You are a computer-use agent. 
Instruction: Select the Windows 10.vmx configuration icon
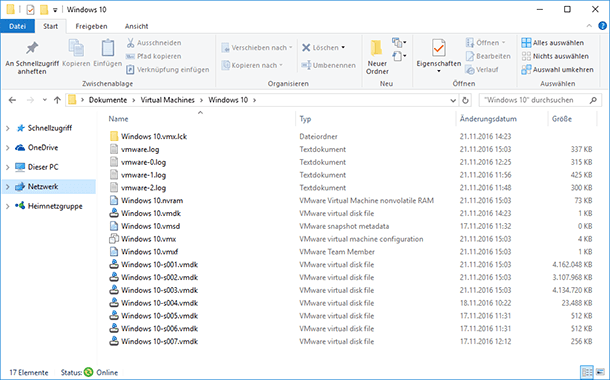(x=114, y=239)
